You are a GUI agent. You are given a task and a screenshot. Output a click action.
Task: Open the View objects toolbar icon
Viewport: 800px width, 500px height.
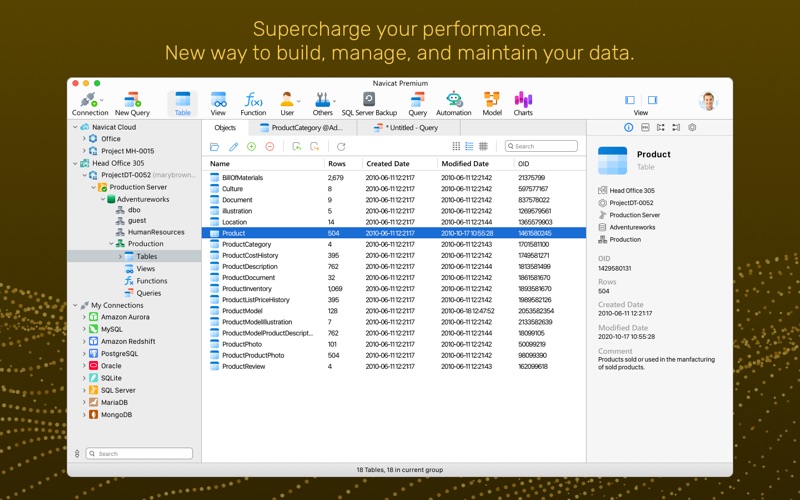218,104
